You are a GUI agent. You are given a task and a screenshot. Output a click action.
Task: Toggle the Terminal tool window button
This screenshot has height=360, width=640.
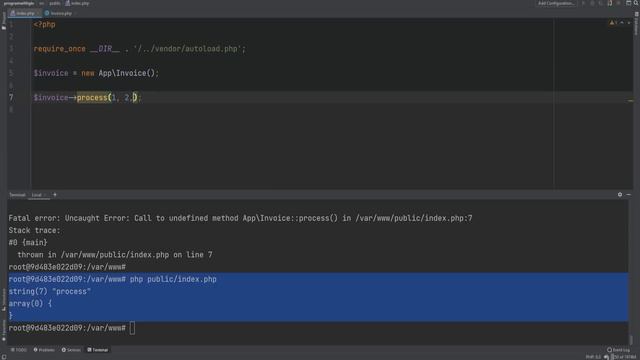coord(98,350)
